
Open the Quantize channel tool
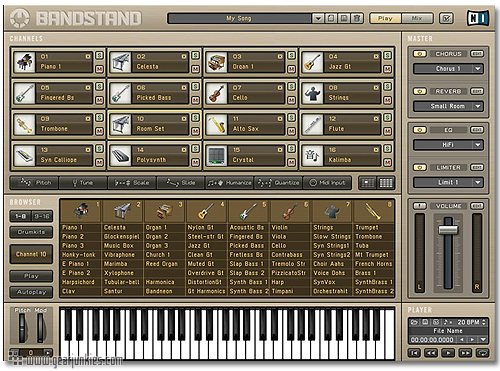coord(278,183)
